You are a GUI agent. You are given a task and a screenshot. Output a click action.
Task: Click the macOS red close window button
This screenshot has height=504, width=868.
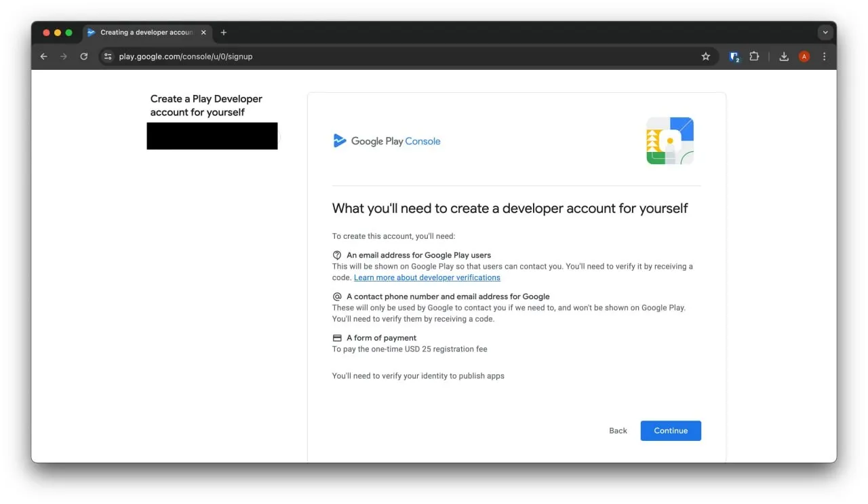47,33
